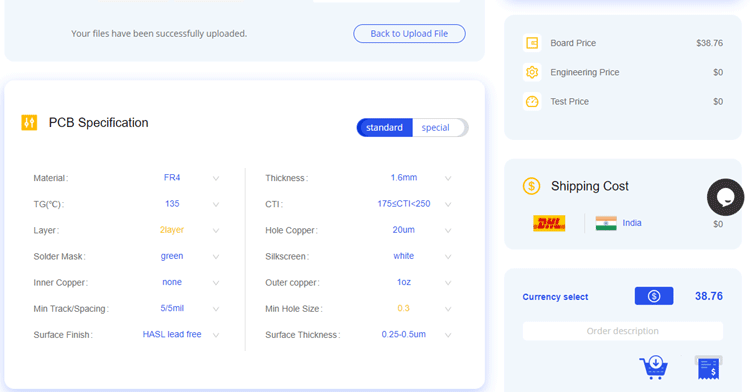The width and height of the screenshot is (750, 392).
Task: Open Outer copper dropdown showing 1oz
Action: pyautogui.click(x=414, y=283)
